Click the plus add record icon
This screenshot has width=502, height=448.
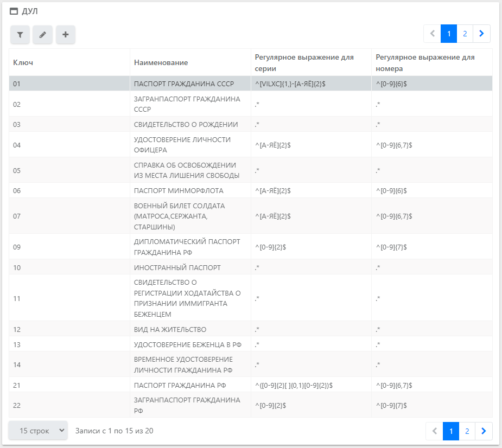pos(65,35)
